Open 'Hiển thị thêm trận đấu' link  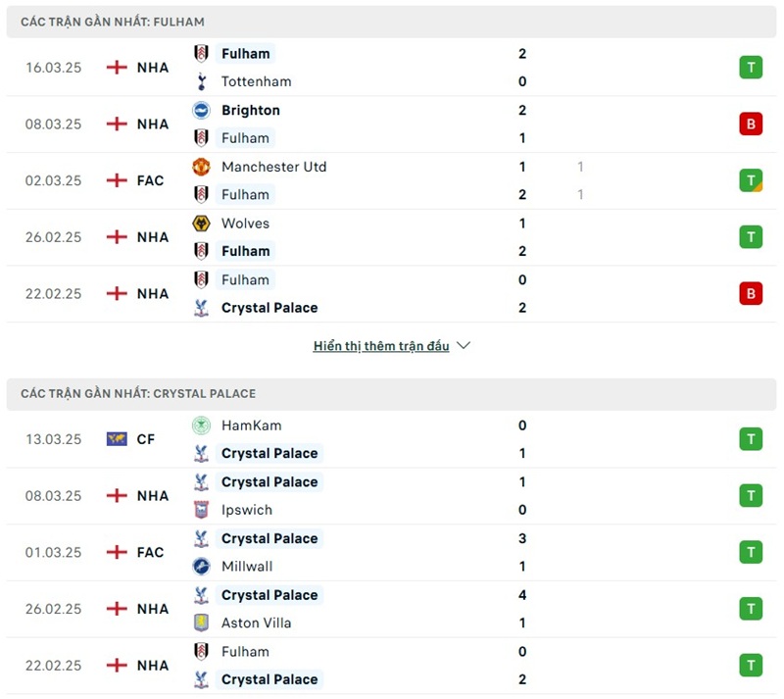click(381, 346)
